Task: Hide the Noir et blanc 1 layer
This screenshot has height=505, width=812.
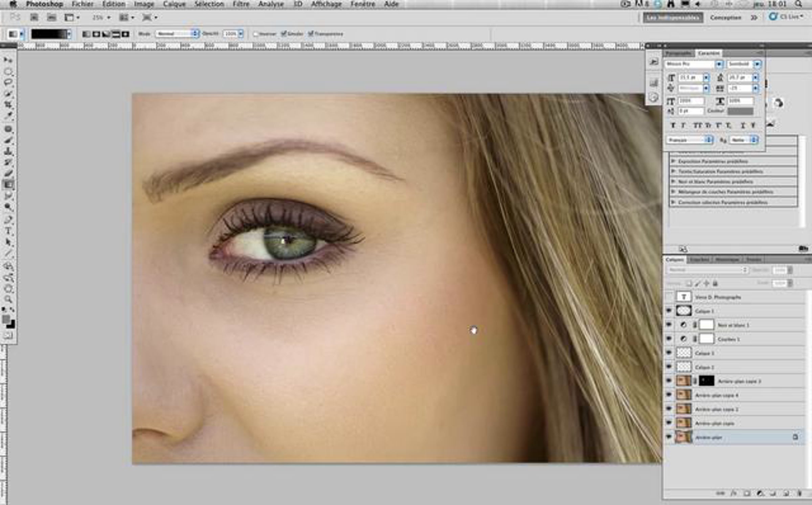Action: point(669,325)
